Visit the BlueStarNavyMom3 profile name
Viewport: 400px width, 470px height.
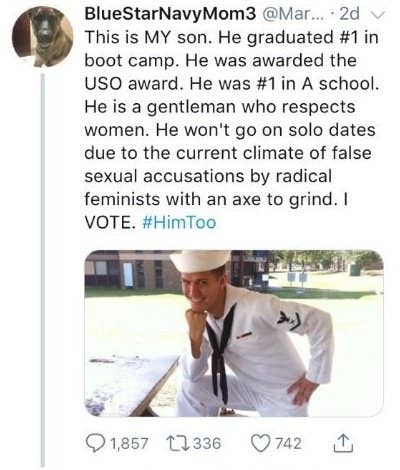[x=171, y=13]
